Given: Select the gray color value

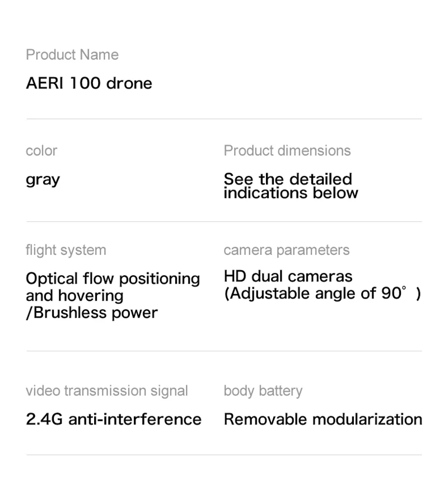Looking at the screenshot, I should click(43, 180).
